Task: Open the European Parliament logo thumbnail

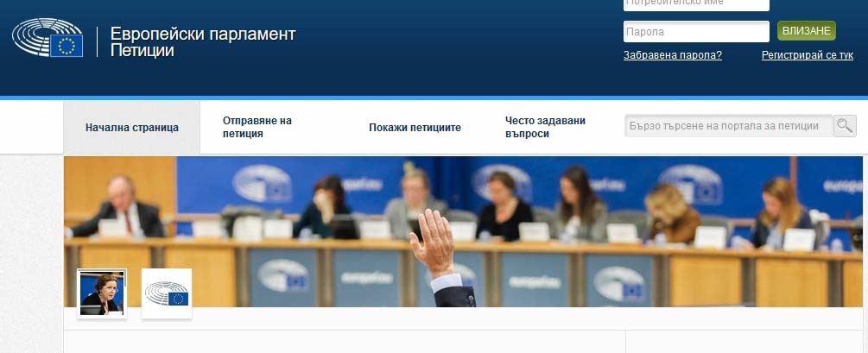Action: click(167, 293)
